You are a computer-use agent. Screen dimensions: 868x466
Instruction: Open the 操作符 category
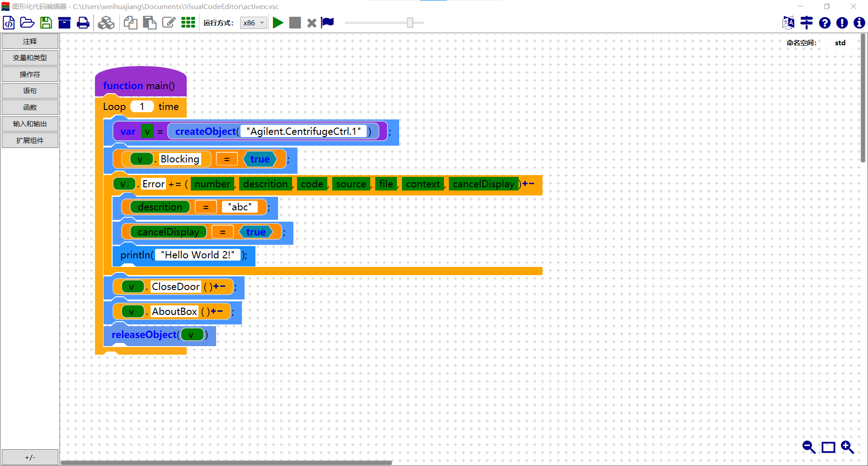point(30,74)
